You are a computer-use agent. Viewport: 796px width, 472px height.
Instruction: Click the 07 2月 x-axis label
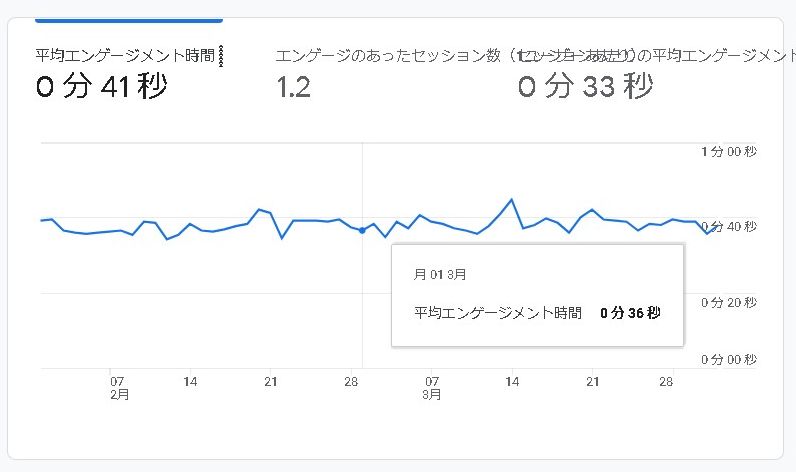point(117,387)
